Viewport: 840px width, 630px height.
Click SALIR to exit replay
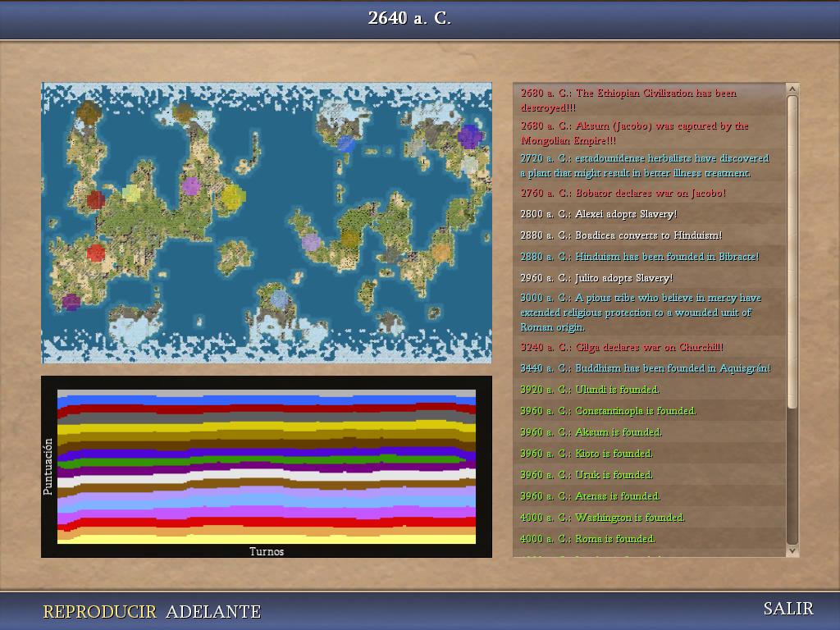coord(787,609)
